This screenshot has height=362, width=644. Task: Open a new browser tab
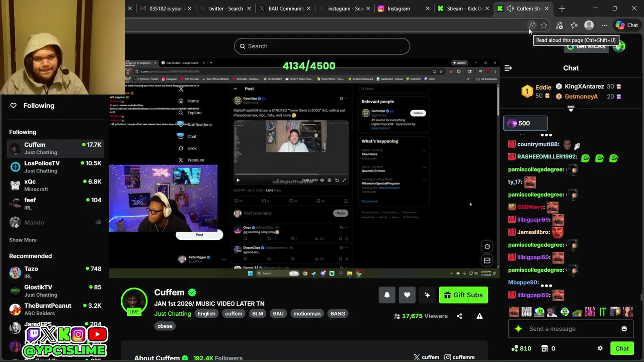pyautogui.click(x=562, y=9)
